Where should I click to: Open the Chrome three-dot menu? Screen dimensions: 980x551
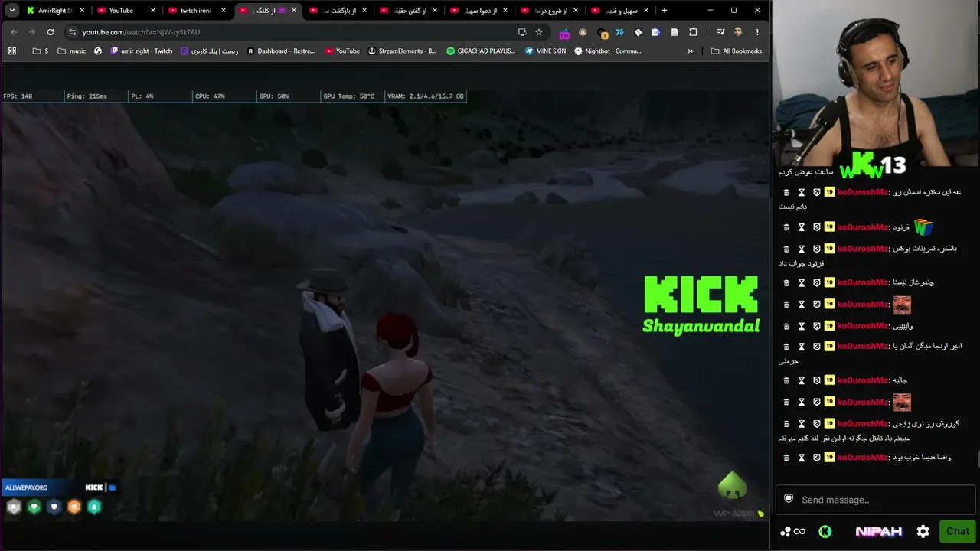757,32
